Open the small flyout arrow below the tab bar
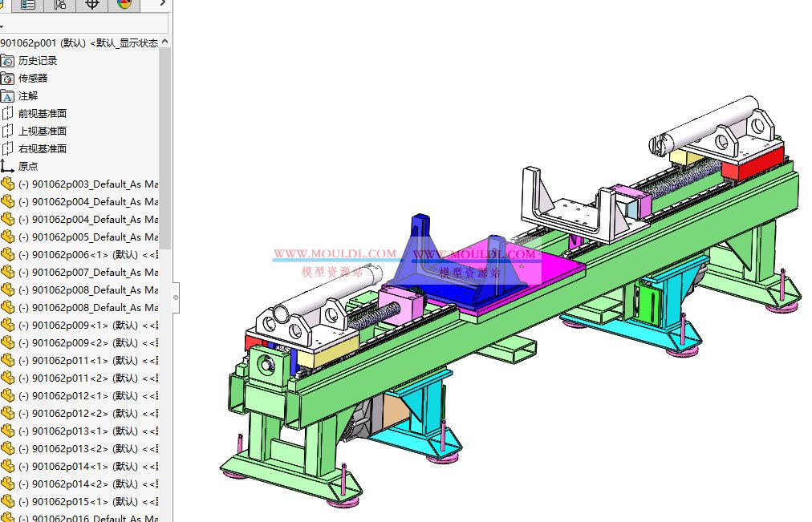This screenshot has width=812, height=522. (2, 26)
